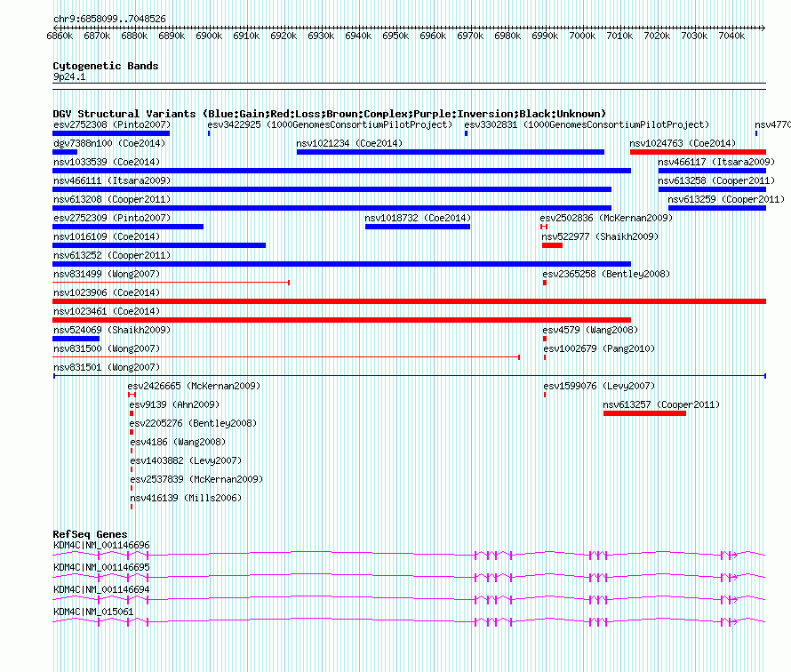Screen dimensions: 791x672
Task: Select the blue bar under nsv524069
Action: [76, 339]
